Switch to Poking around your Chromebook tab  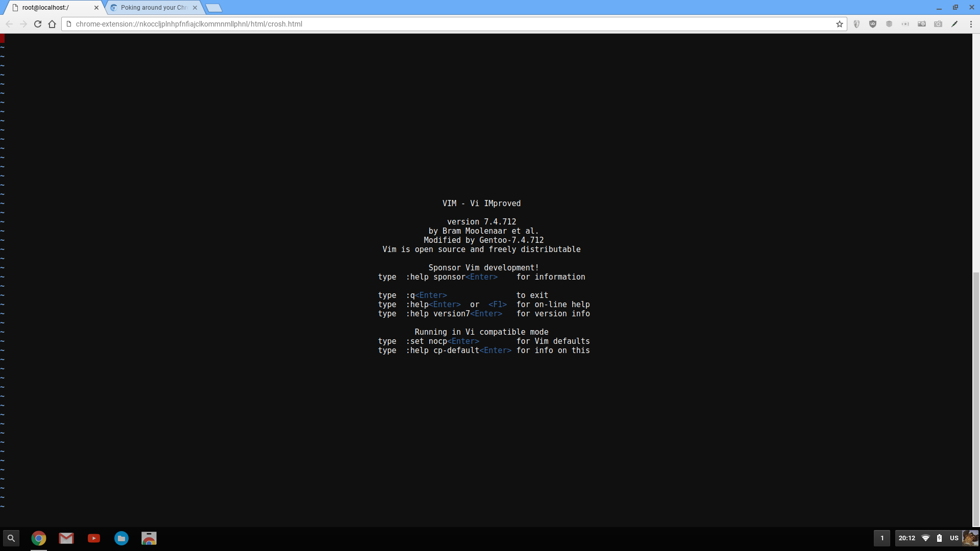click(x=153, y=8)
